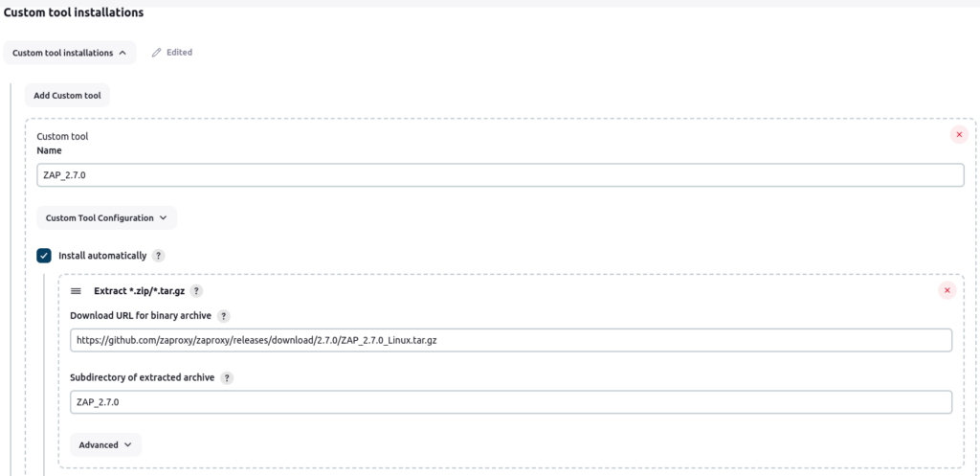980x476 pixels.
Task: Show help for Download URL for binary archive
Action: click(x=223, y=316)
